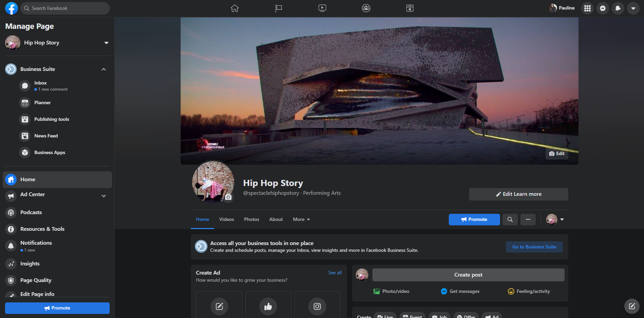Switch to the About tab
This screenshot has width=644, height=318.
pyautogui.click(x=276, y=220)
